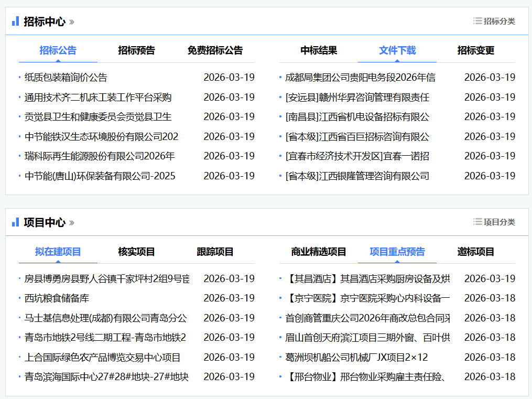Open the 西坑粮食储备库 project
The width and height of the screenshot is (532, 399).
tap(57, 298)
